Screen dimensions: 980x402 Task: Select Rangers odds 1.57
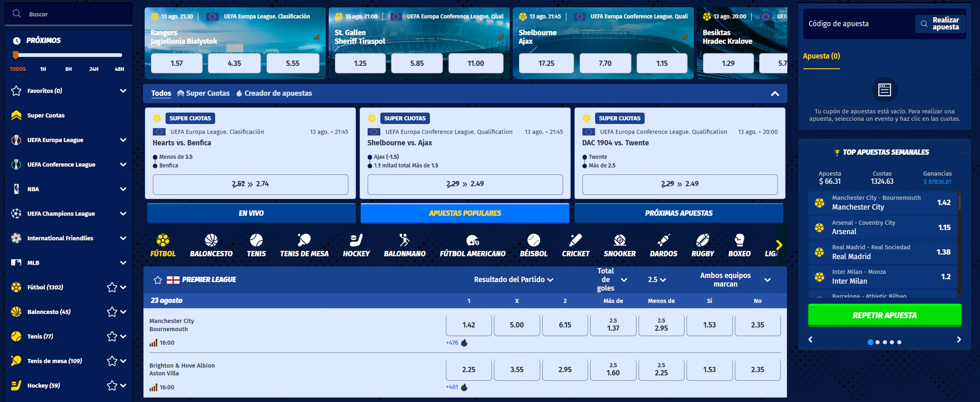pyautogui.click(x=177, y=63)
